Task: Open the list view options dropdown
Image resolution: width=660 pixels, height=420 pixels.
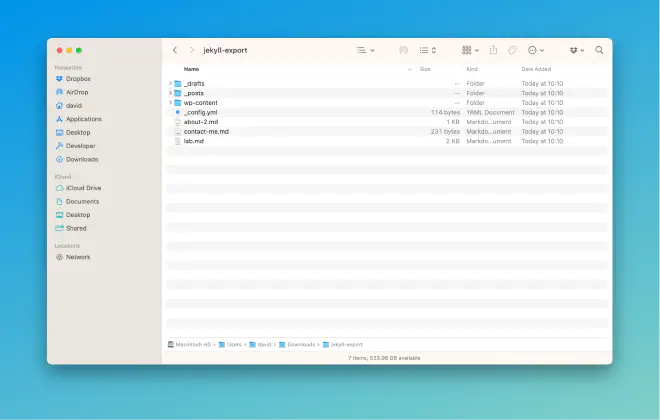Action: (365, 50)
